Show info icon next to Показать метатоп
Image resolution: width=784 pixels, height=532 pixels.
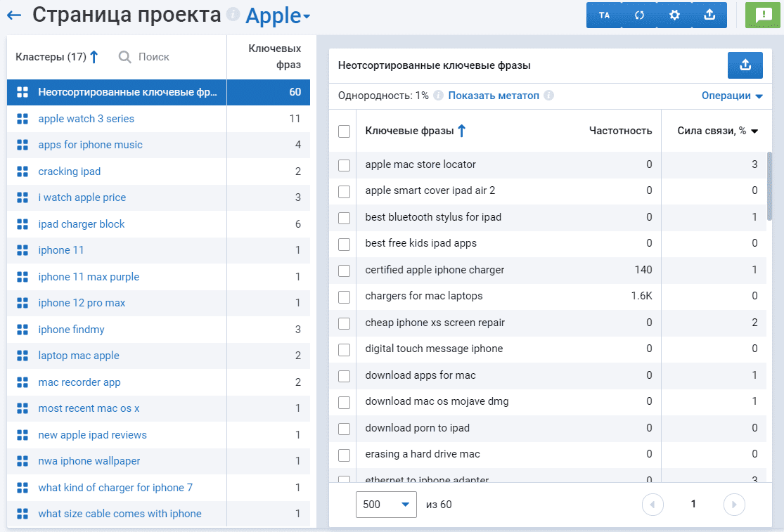(x=548, y=96)
